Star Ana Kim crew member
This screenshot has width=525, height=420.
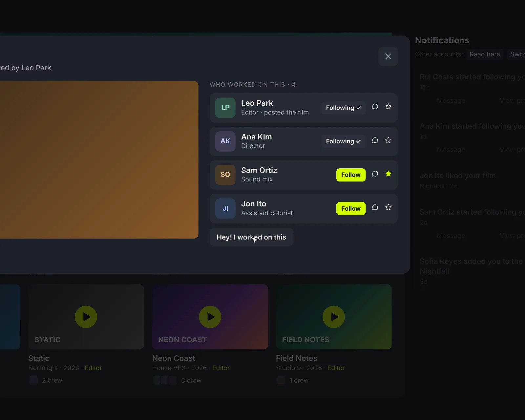click(388, 140)
